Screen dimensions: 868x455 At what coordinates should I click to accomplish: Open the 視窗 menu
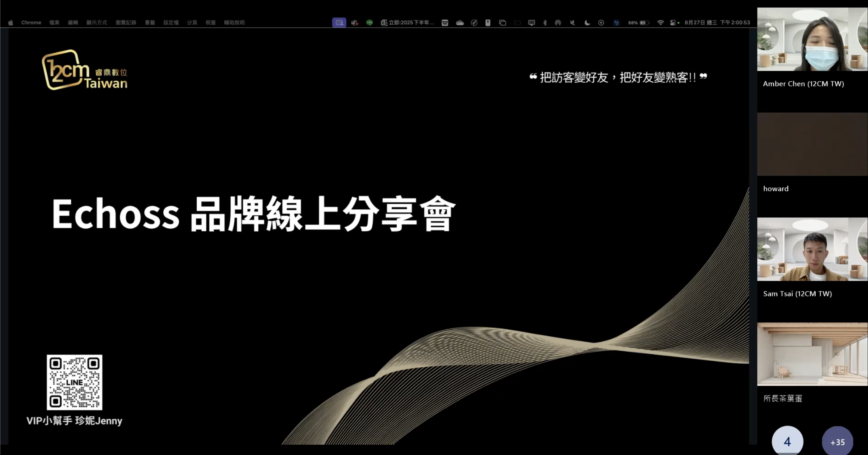pos(211,23)
